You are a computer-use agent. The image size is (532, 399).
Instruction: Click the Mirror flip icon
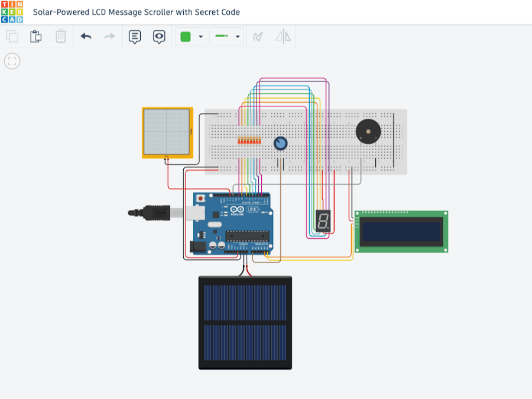[x=283, y=37]
